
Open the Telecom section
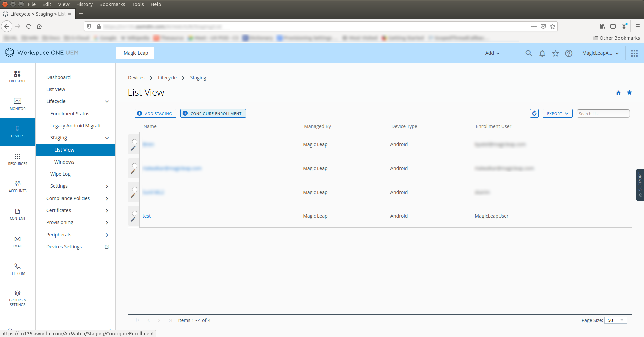17,269
